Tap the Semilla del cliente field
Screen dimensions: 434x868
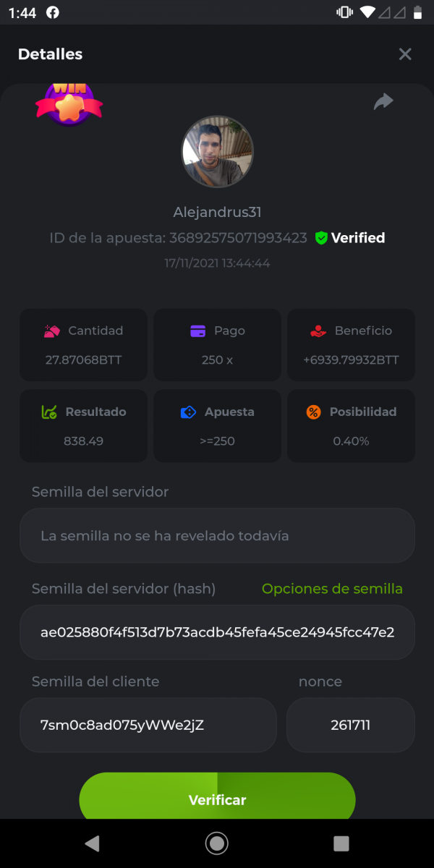click(148, 725)
